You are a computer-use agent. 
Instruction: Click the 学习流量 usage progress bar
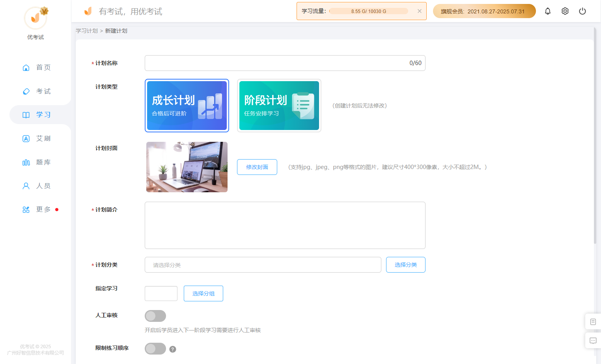click(369, 11)
